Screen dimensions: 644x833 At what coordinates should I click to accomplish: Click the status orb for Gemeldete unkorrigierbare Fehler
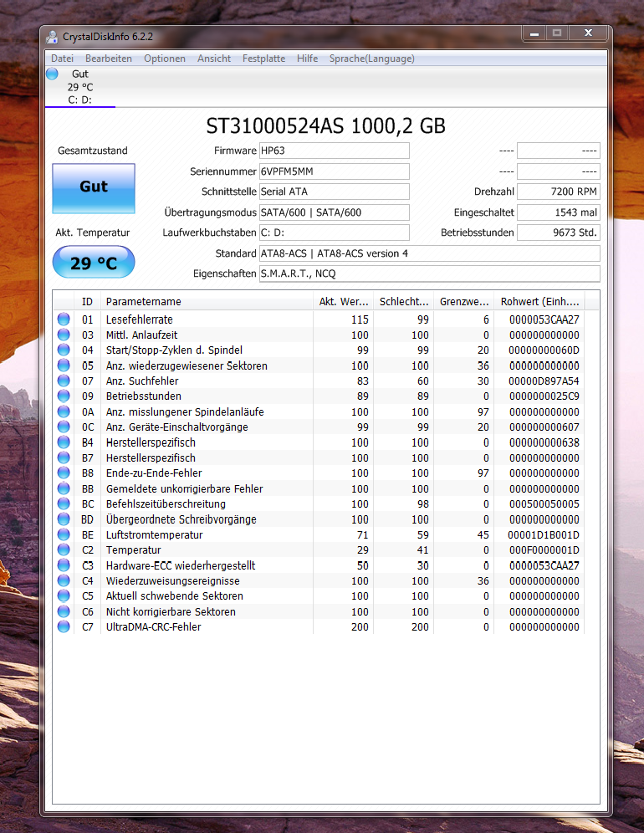[64, 488]
